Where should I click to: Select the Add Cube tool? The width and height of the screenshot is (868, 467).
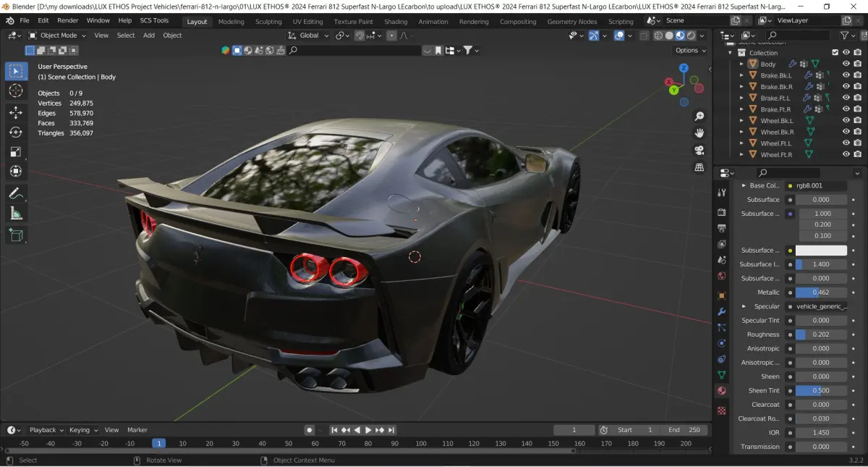[x=16, y=235]
